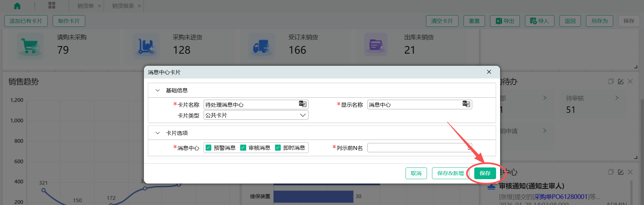Screen dimensions: 644x205
Task: Click the 保存&新增 button
Action: [x=450, y=173]
